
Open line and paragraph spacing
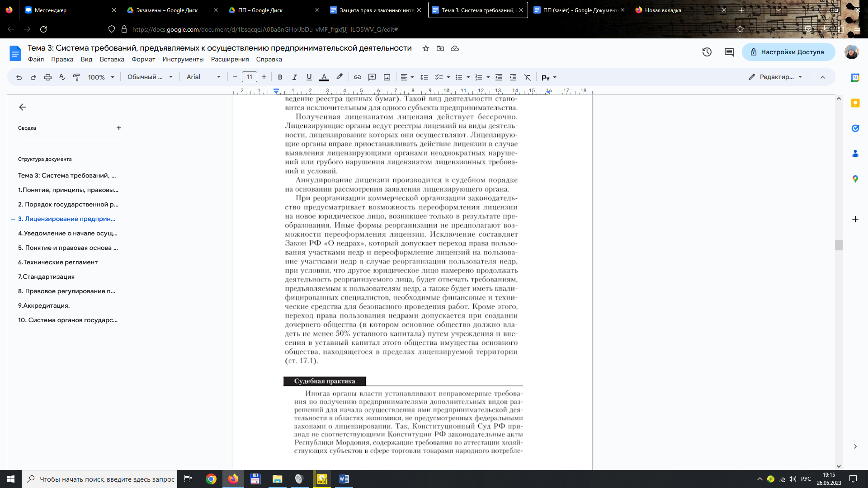point(424,77)
